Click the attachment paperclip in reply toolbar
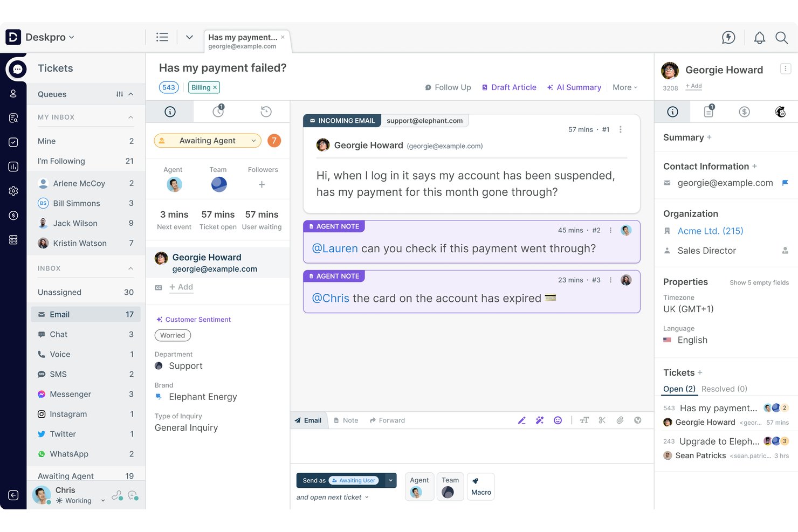This screenshot has height=532, width=798. 620,420
